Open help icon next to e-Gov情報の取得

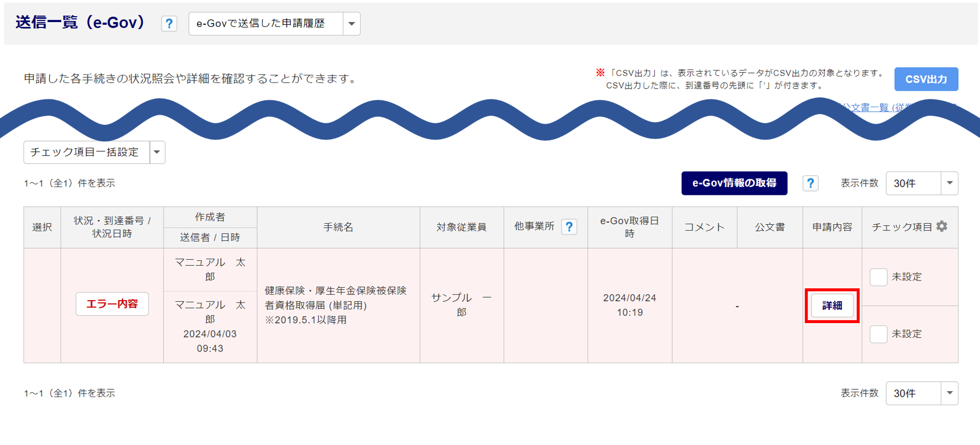[810, 183]
